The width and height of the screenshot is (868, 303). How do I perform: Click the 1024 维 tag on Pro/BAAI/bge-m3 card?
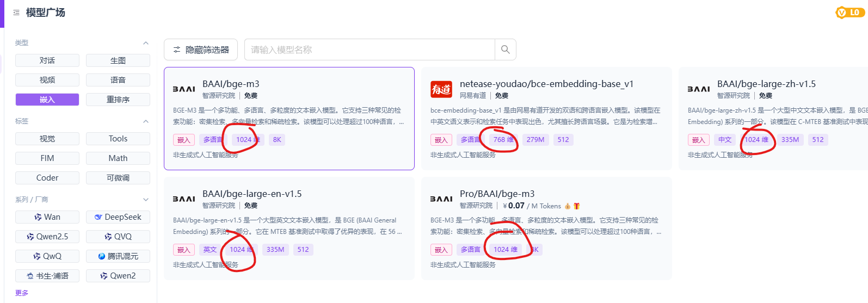tap(506, 250)
